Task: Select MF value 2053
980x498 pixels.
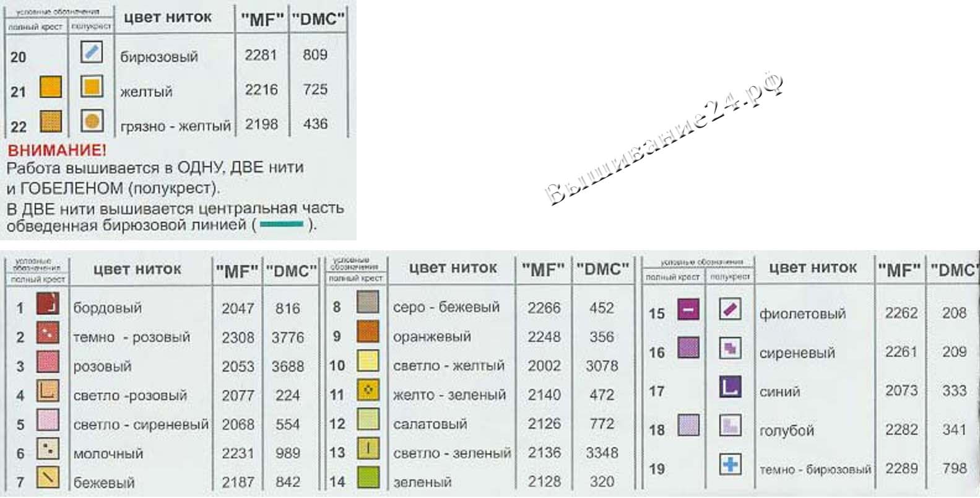Action: click(x=238, y=366)
